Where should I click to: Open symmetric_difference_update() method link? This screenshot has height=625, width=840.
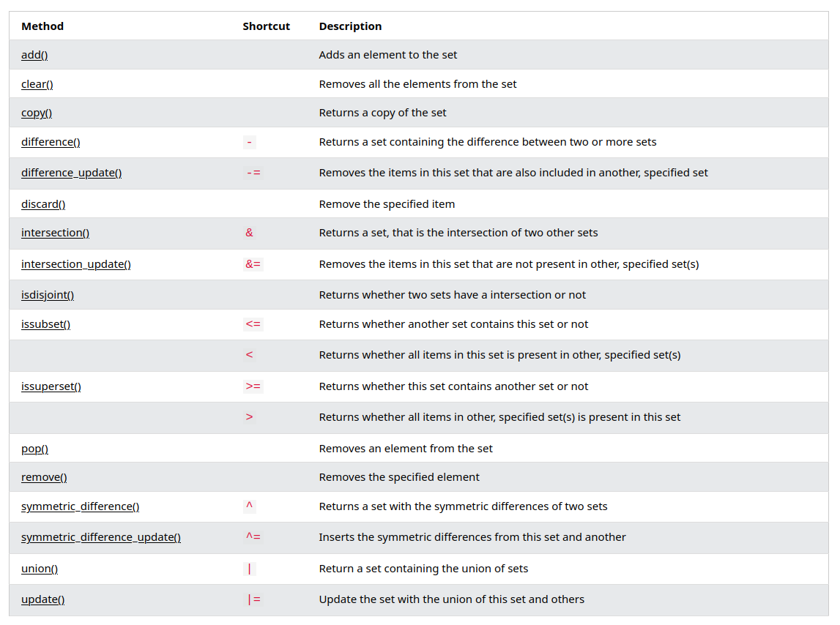click(101, 537)
